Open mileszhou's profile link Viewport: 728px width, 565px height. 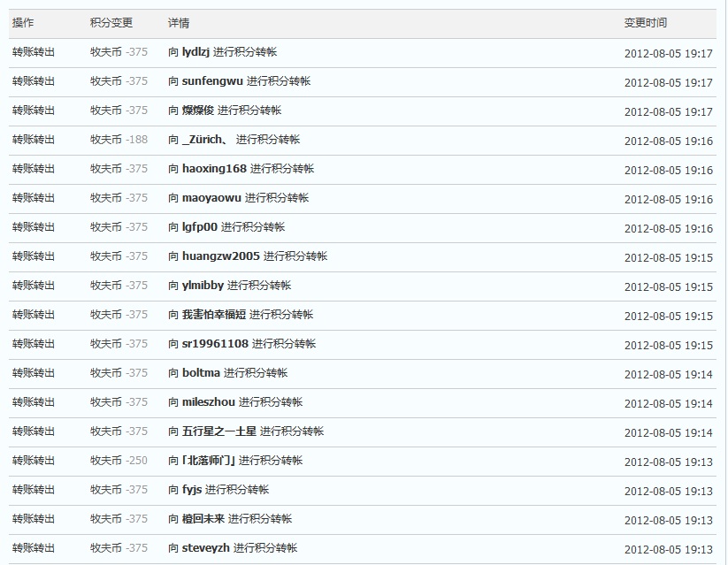coord(208,402)
